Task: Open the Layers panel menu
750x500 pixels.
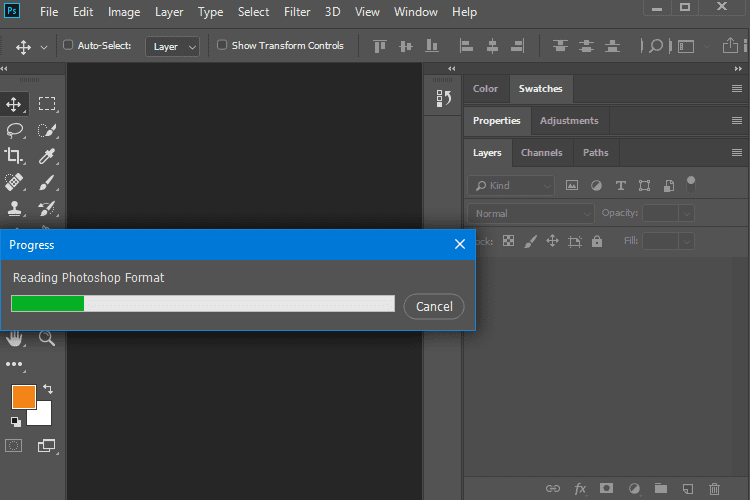Action: (737, 153)
